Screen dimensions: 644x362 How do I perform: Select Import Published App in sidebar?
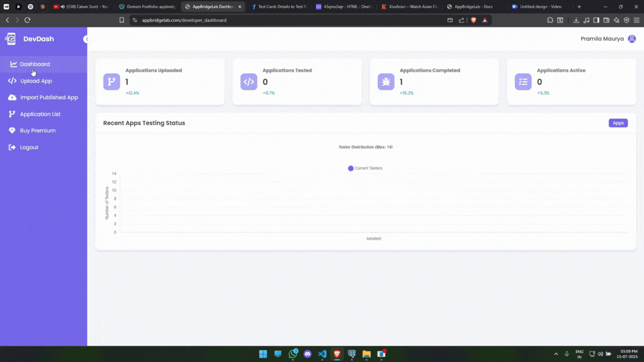click(43, 97)
